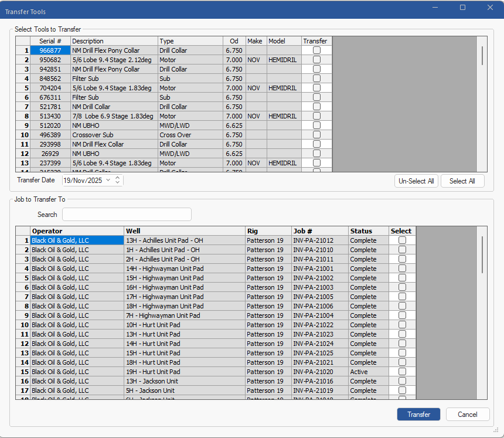Focus the job Search field

click(x=127, y=215)
